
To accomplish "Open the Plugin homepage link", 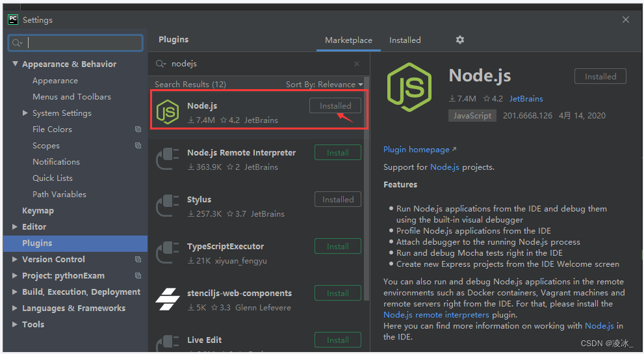I will pos(420,150).
